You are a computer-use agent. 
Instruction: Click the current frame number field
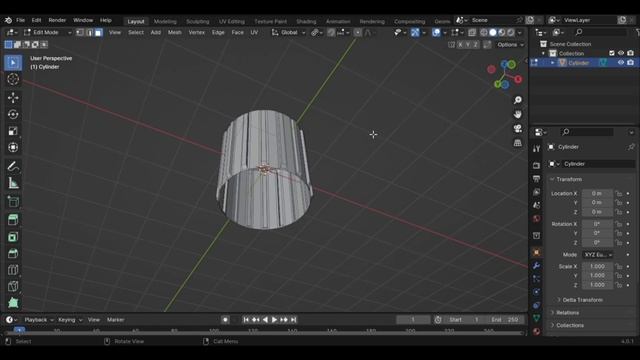(413, 320)
